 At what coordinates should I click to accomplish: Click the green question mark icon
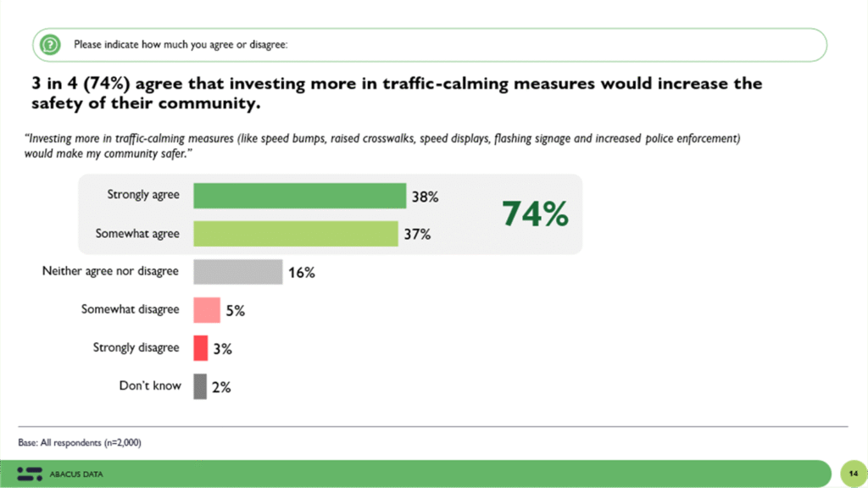point(52,44)
